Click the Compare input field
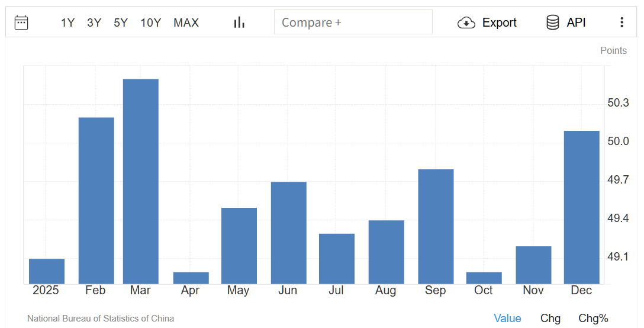 click(353, 22)
